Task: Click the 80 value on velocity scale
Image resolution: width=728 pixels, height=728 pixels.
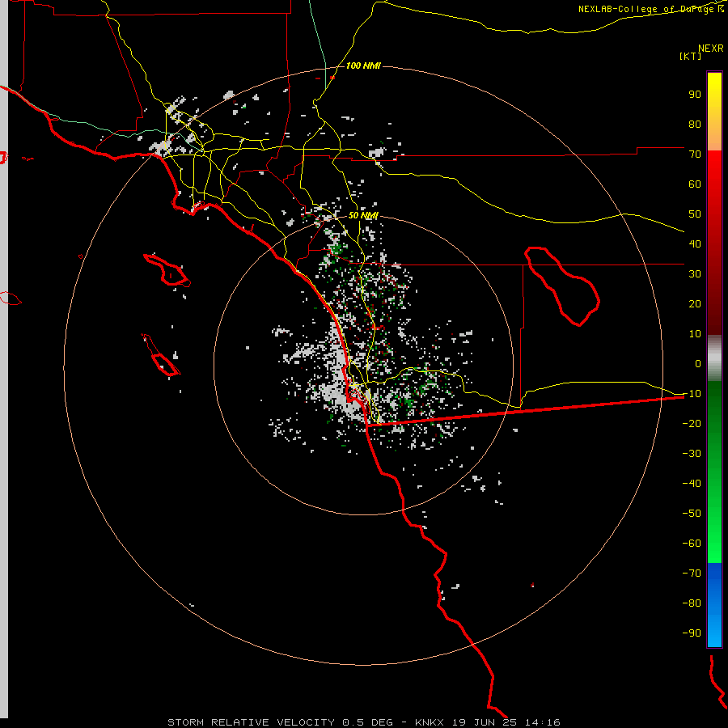Action: (695, 124)
